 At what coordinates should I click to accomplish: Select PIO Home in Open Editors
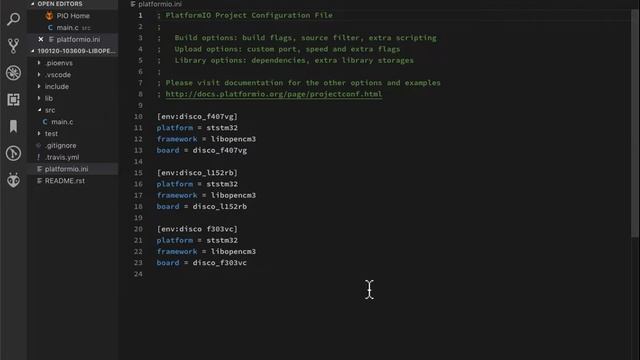click(x=73, y=16)
